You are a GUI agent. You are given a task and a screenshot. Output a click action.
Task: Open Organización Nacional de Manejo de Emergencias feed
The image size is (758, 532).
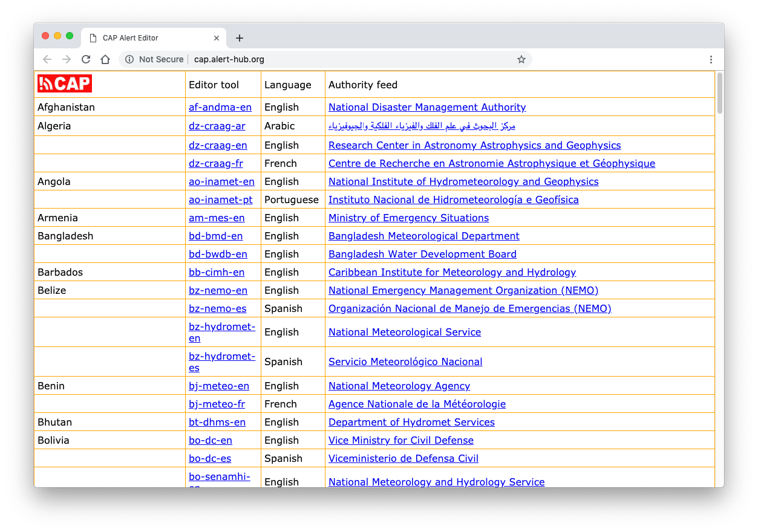[470, 308]
